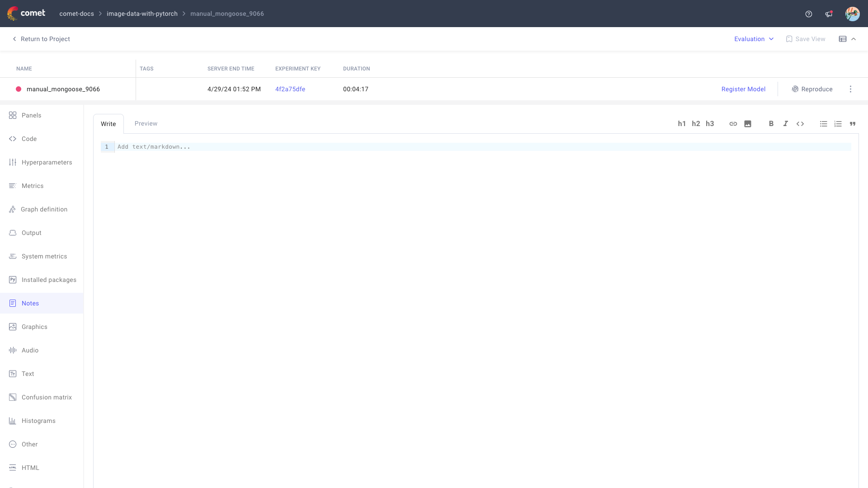Insert a code block in the note
The width and height of the screenshot is (868, 488).
[800, 123]
